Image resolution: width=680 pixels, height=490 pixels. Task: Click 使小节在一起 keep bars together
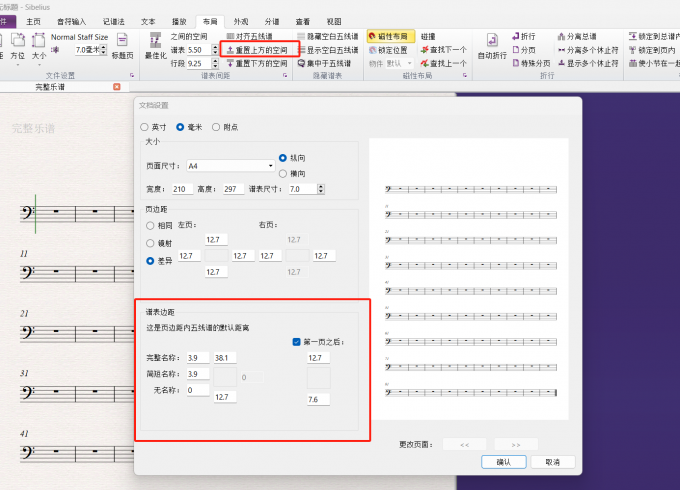click(654, 63)
